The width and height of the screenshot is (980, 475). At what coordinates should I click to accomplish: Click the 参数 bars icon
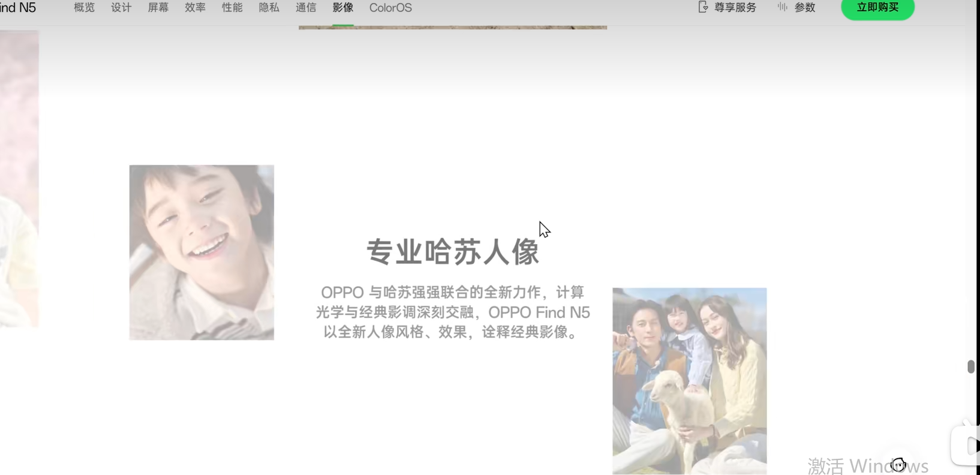click(782, 7)
